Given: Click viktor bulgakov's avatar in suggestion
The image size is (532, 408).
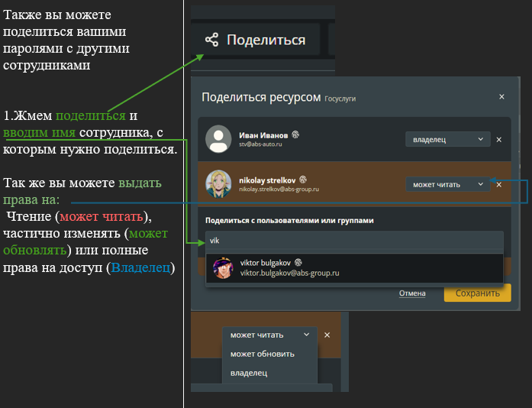Looking at the screenshot, I should pyautogui.click(x=223, y=268).
